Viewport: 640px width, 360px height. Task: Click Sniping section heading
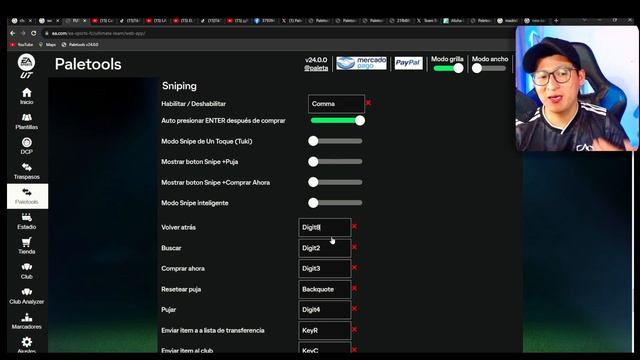point(179,86)
